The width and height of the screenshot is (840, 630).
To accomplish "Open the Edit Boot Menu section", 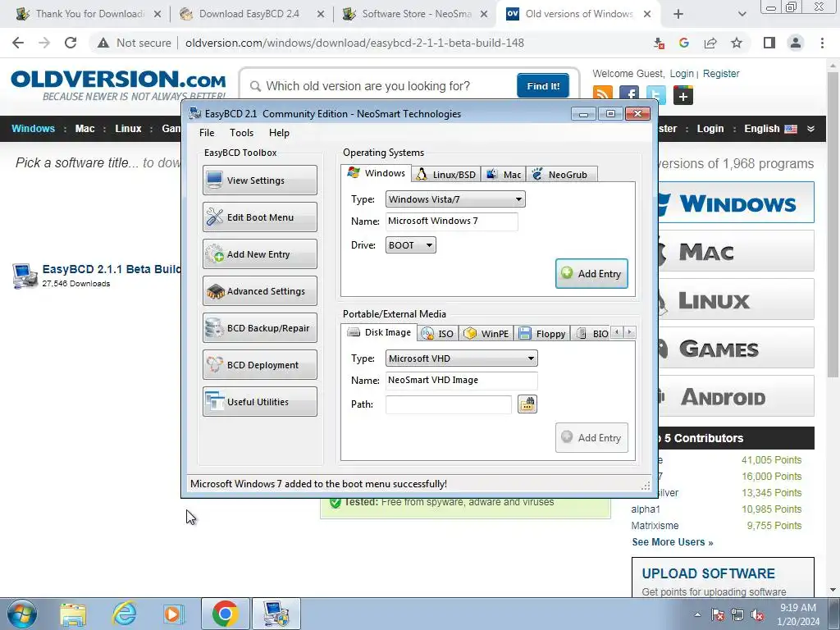I will click(x=260, y=217).
